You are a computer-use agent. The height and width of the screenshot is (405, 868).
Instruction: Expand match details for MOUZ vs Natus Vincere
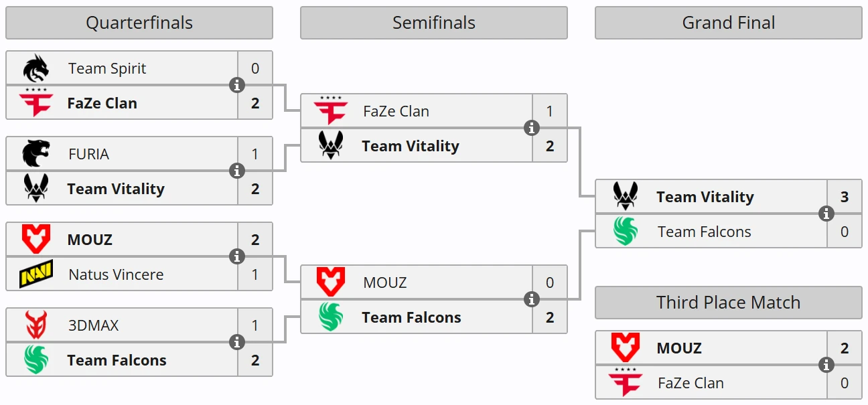pyautogui.click(x=237, y=257)
